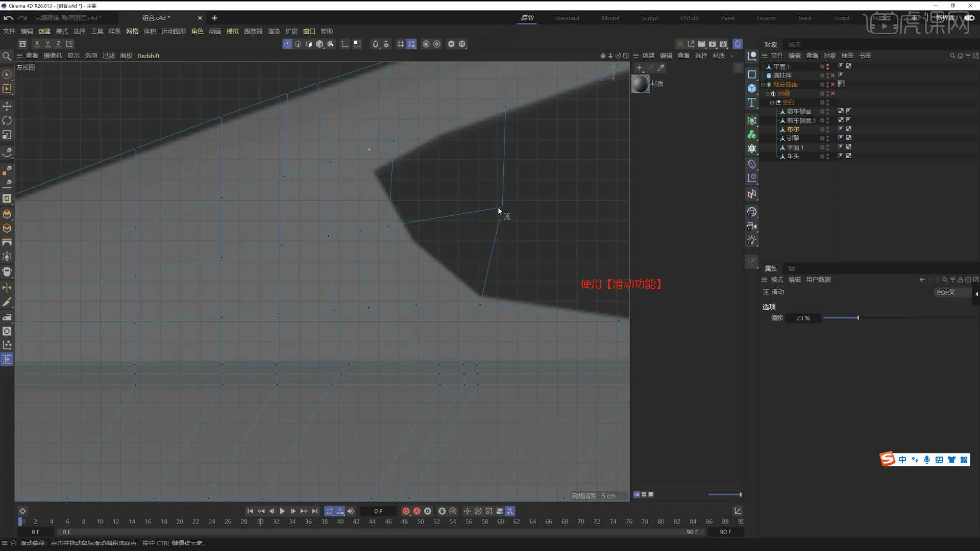Open the Material Manager hamburger menu
This screenshot has width=980, height=551.
pyautogui.click(x=636, y=56)
